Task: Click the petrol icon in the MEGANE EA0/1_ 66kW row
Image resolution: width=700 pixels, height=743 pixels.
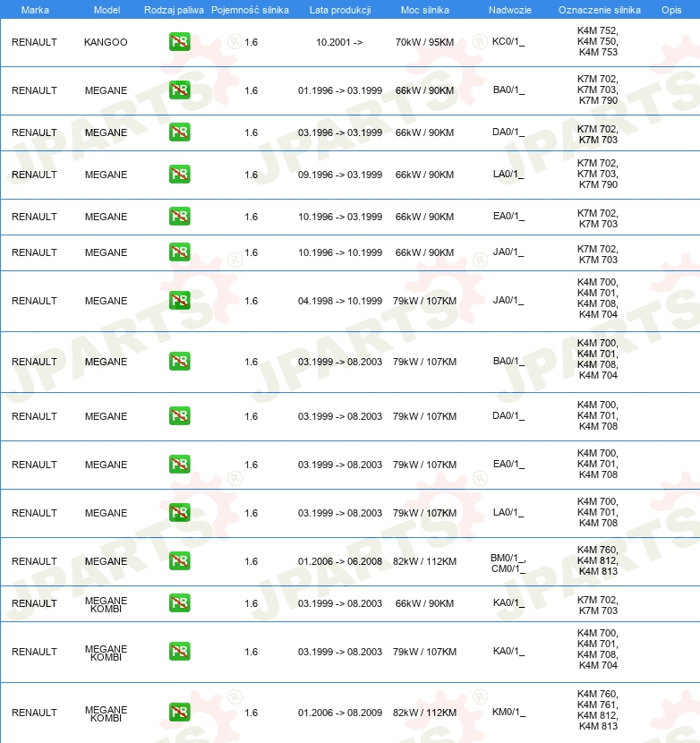Action: [180, 217]
